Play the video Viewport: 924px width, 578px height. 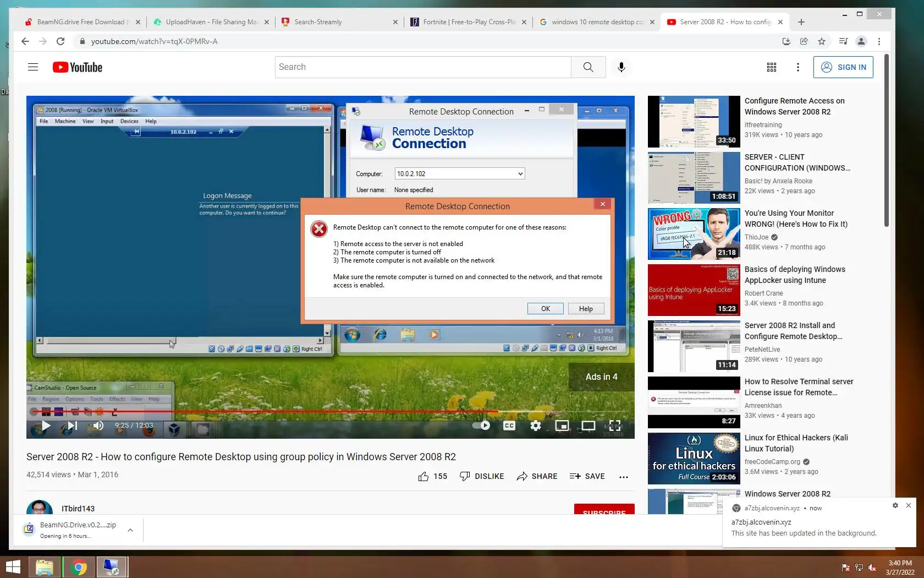point(46,426)
